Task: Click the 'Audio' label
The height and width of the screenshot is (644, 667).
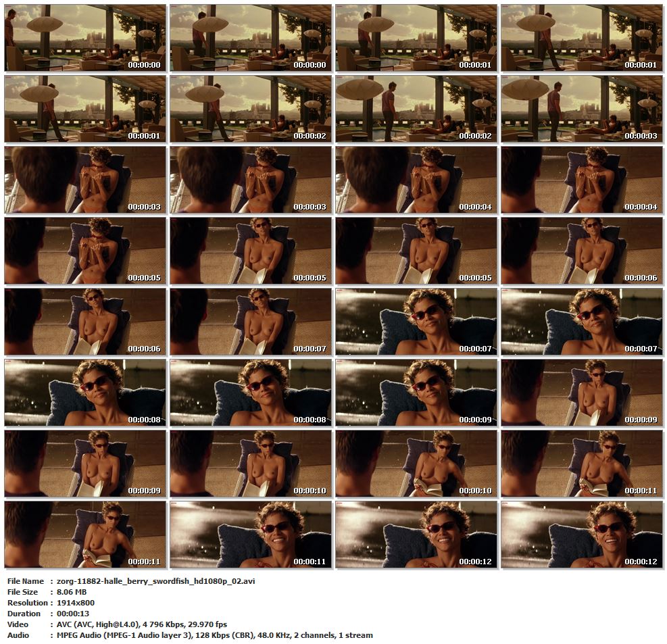Action: [18, 635]
